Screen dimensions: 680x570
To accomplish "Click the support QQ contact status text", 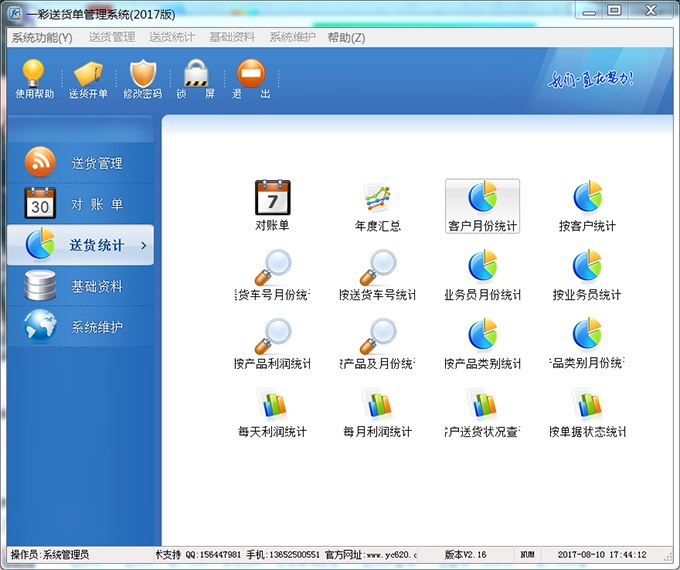I will (285, 554).
